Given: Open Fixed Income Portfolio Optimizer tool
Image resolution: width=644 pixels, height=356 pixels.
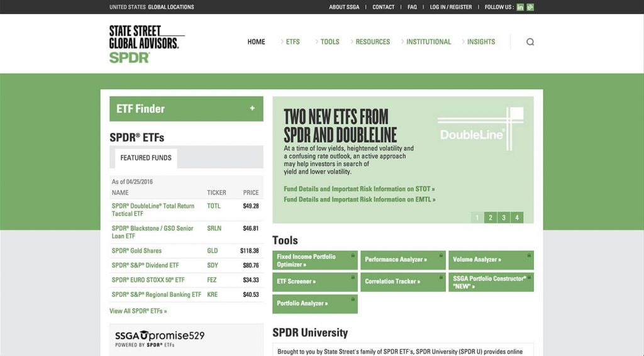Looking at the screenshot, I should click(x=315, y=260).
